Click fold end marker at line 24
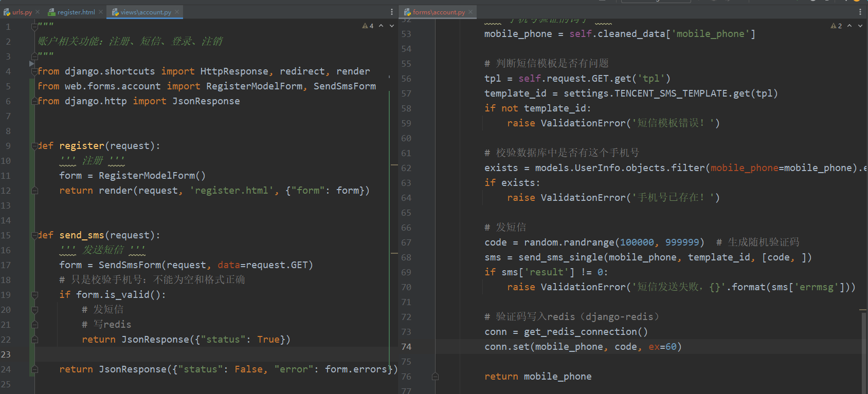The image size is (868, 394). 34,369
